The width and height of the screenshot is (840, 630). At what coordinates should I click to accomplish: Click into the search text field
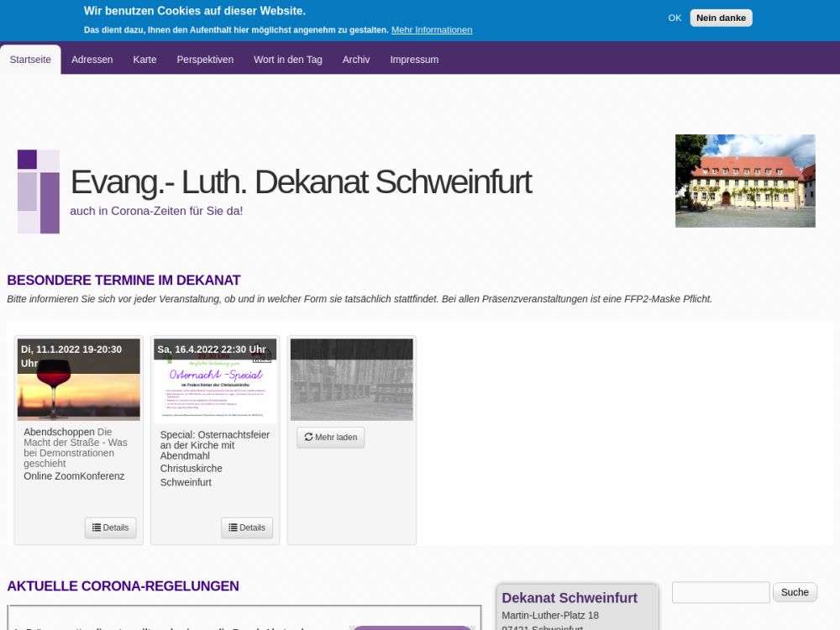[x=721, y=592]
